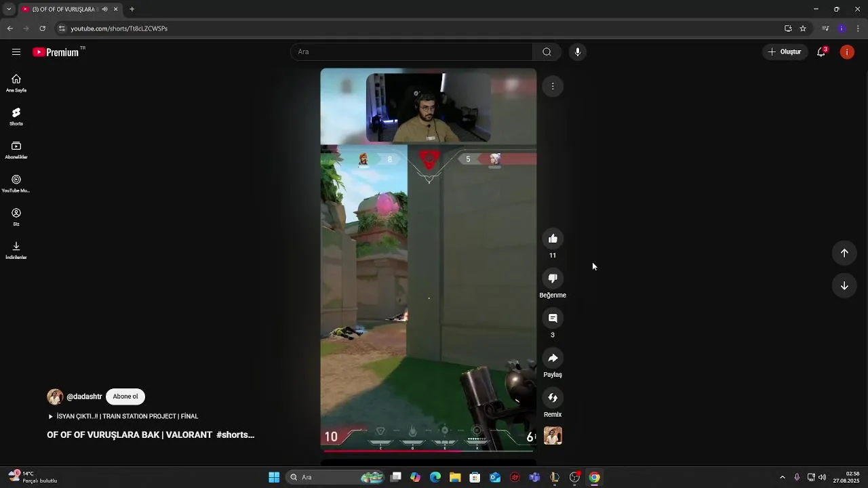Click the search magnifier button
This screenshot has width=868, height=488.
tap(547, 52)
